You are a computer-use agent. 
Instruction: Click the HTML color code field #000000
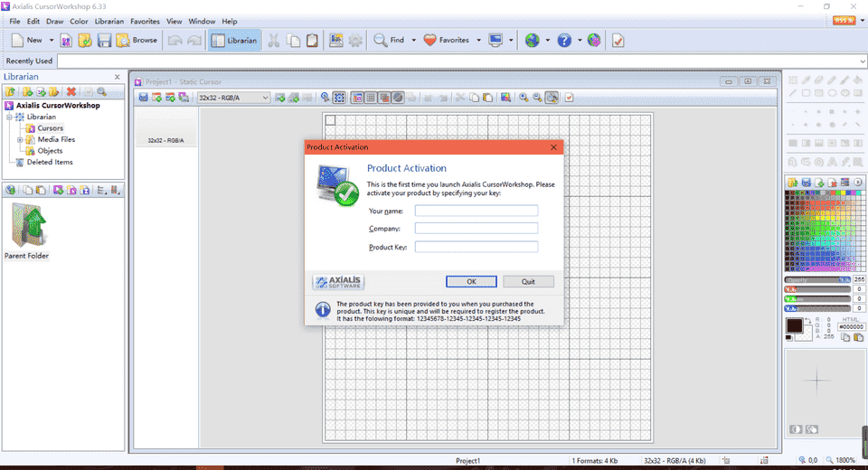point(851,326)
